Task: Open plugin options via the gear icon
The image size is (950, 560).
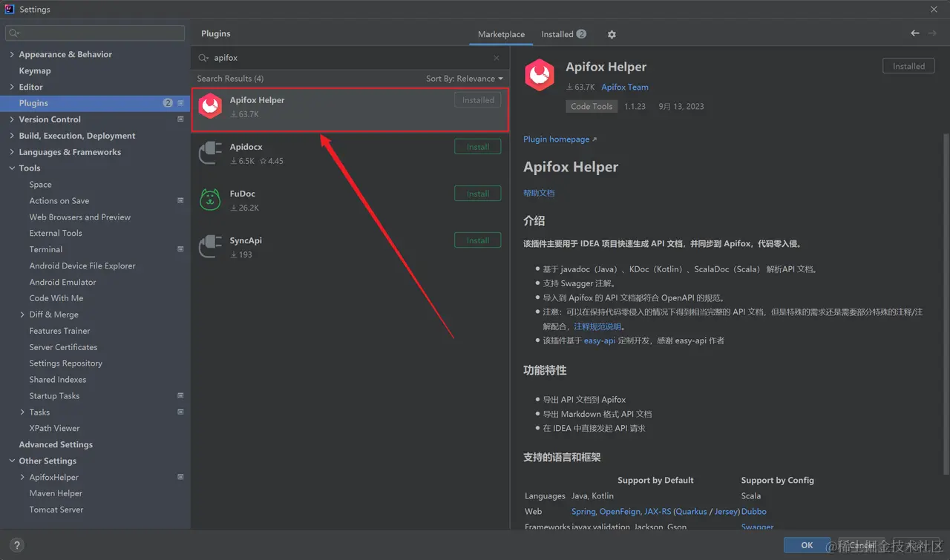Action: (x=611, y=34)
